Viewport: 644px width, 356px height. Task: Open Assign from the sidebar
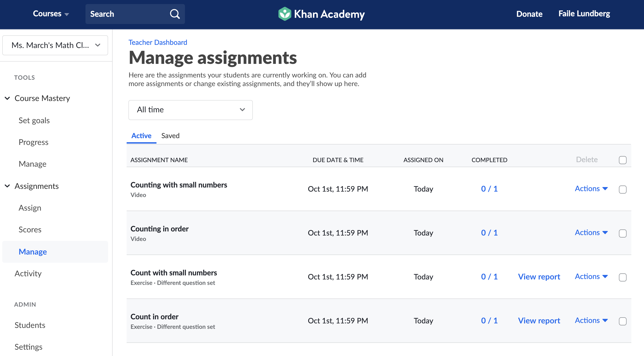(30, 207)
